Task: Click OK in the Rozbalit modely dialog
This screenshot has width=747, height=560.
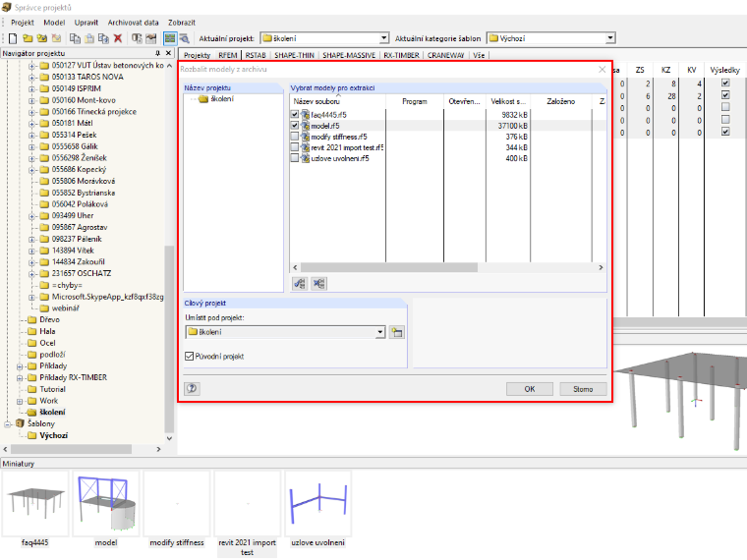Action: [x=529, y=389]
